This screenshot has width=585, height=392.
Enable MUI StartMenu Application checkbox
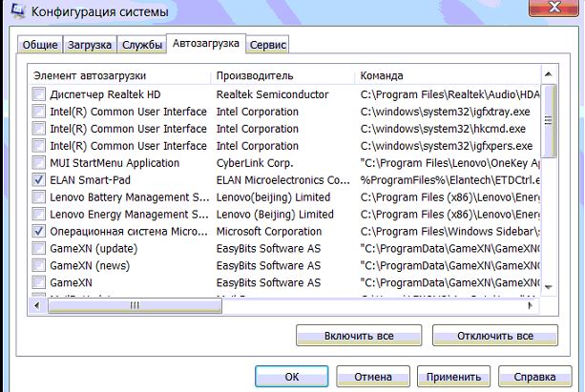click(39, 163)
